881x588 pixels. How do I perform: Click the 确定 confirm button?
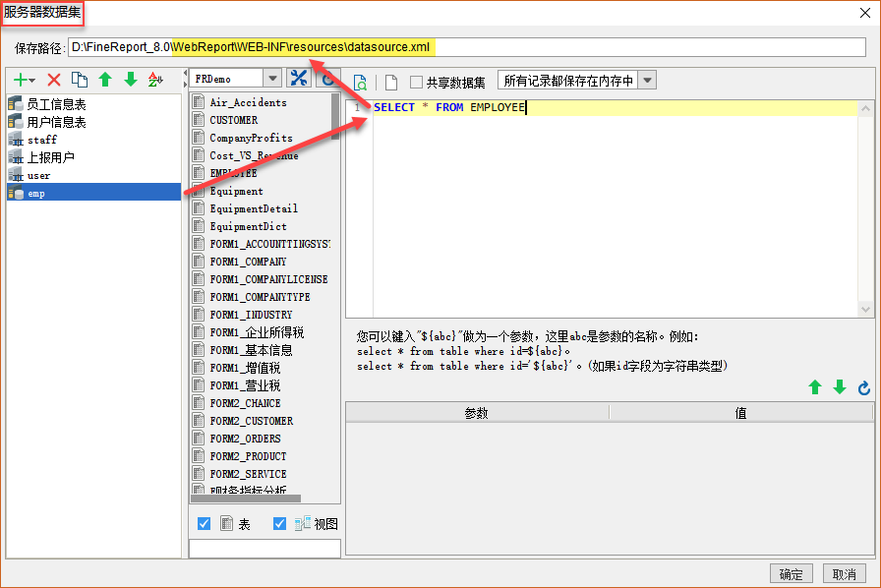coord(792,574)
